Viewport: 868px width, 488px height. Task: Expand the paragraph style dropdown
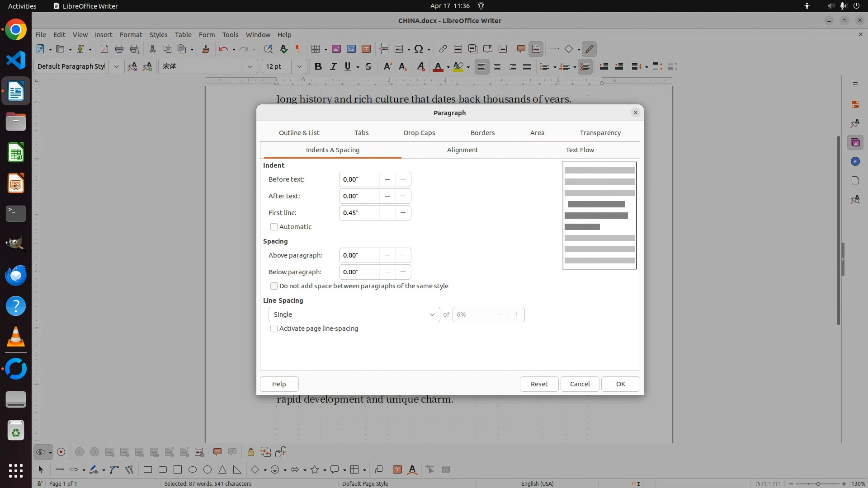coord(116,66)
